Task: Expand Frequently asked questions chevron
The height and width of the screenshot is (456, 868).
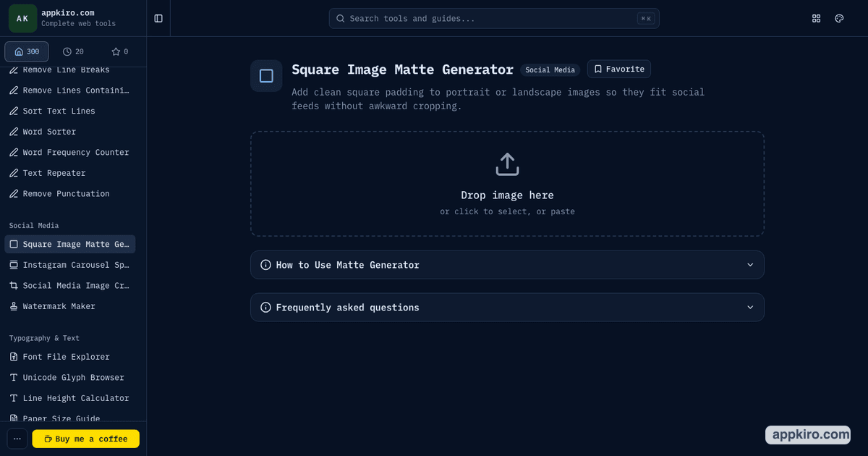Action: (x=750, y=308)
